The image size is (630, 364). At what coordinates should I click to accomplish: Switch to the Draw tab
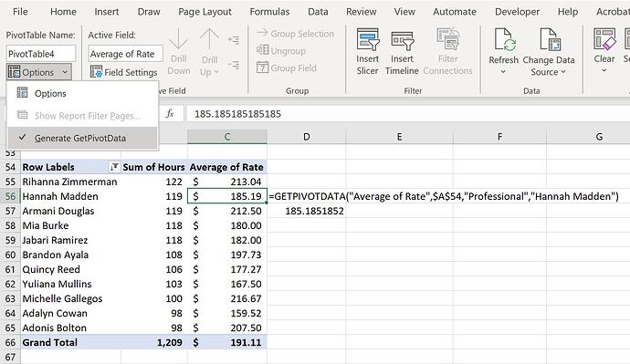click(149, 12)
